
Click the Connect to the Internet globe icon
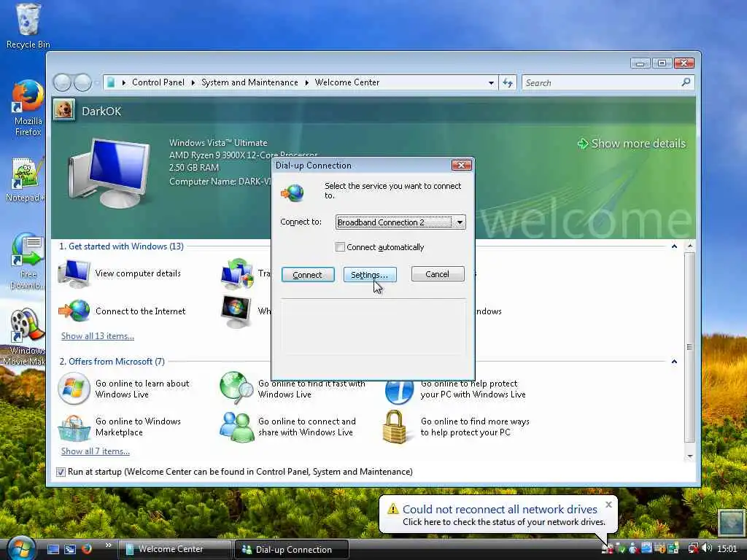click(x=74, y=311)
